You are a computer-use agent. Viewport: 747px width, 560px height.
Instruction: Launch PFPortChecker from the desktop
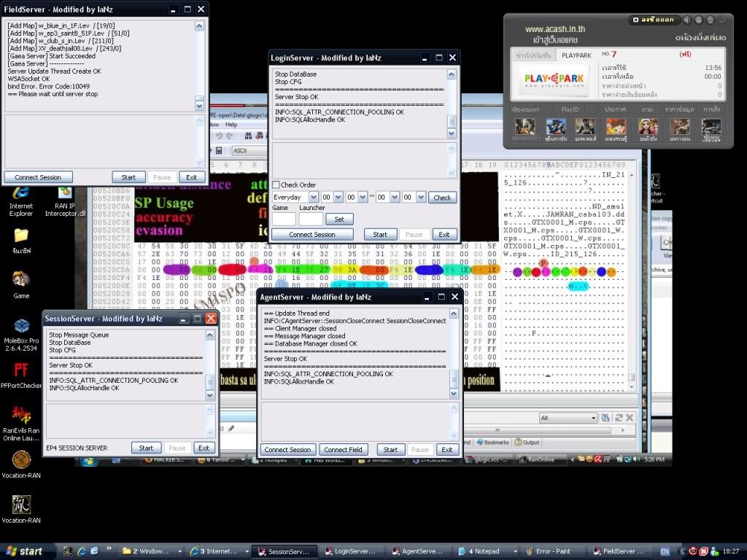coord(21,370)
